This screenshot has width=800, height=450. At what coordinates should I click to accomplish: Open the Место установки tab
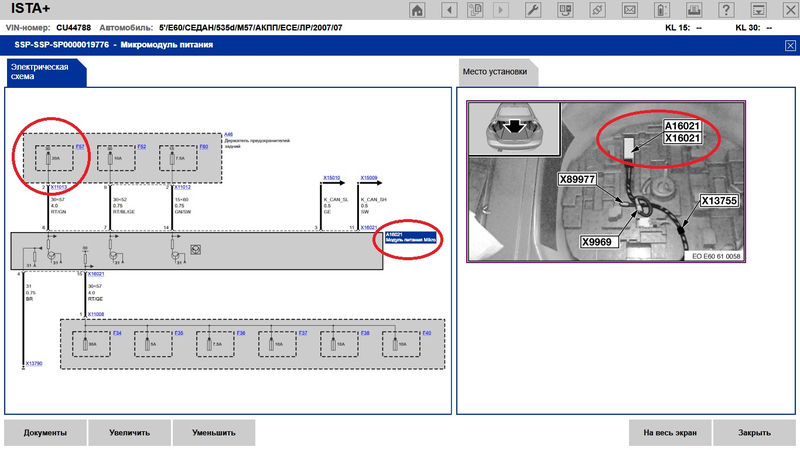pyautogui.click(x=496, y=72)
